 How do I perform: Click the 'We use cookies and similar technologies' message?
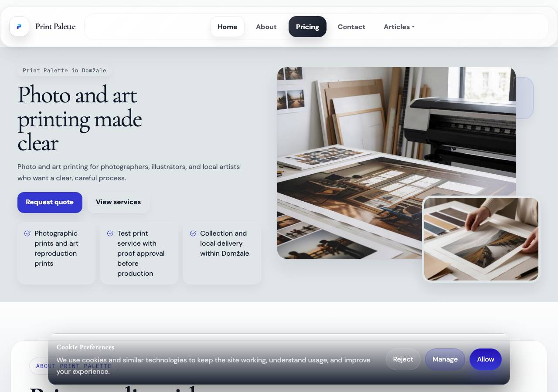(x=213, y=366)
